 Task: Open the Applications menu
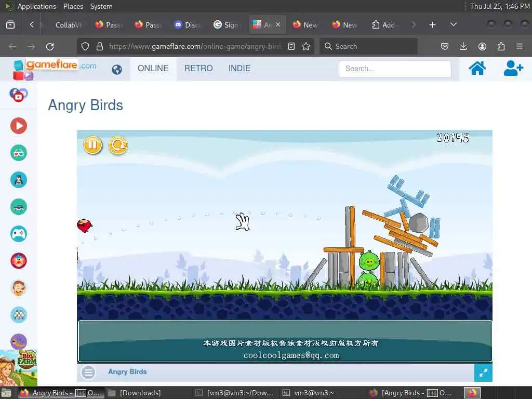tap(37, 6)
